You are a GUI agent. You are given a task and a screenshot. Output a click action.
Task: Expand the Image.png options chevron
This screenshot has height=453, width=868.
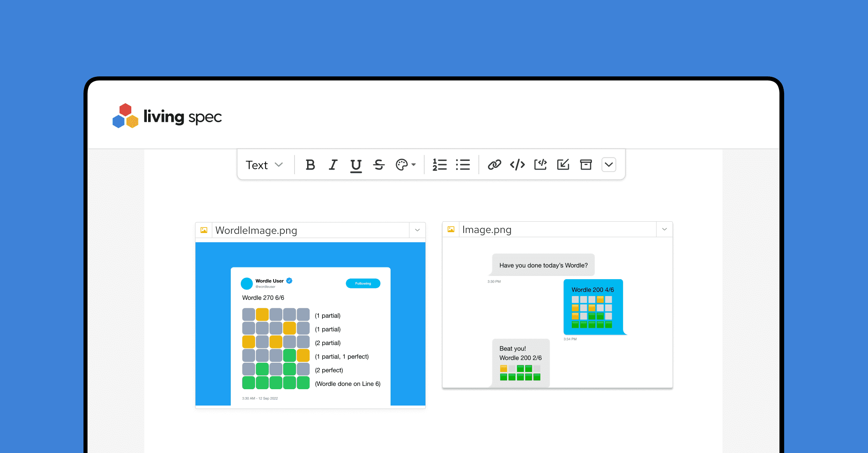click(665, 229)
